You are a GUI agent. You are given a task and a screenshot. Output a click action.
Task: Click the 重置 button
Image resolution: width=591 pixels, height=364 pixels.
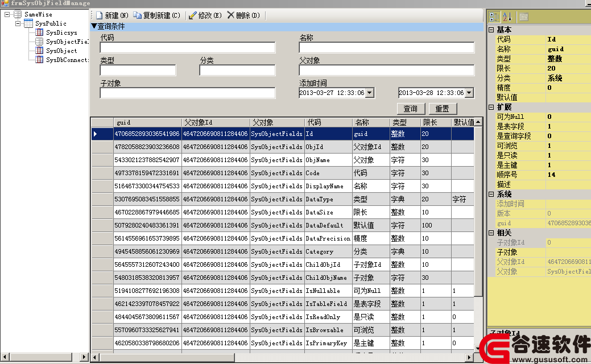pos(443,109)
